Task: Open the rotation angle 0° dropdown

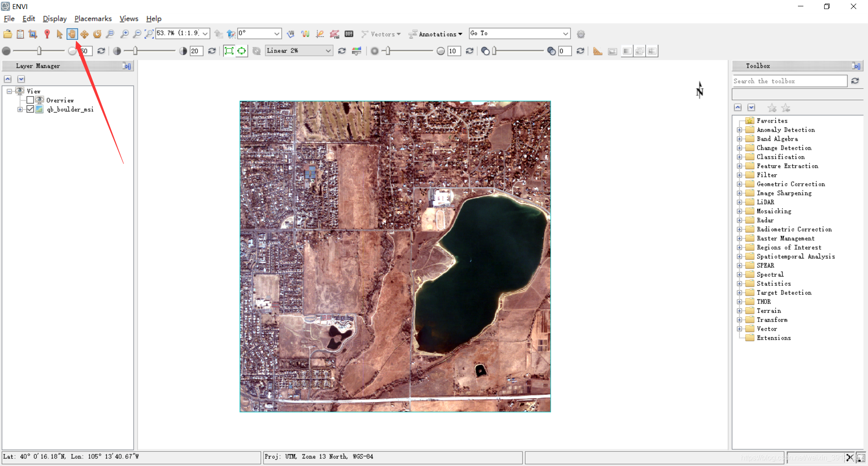Action: 277,34
